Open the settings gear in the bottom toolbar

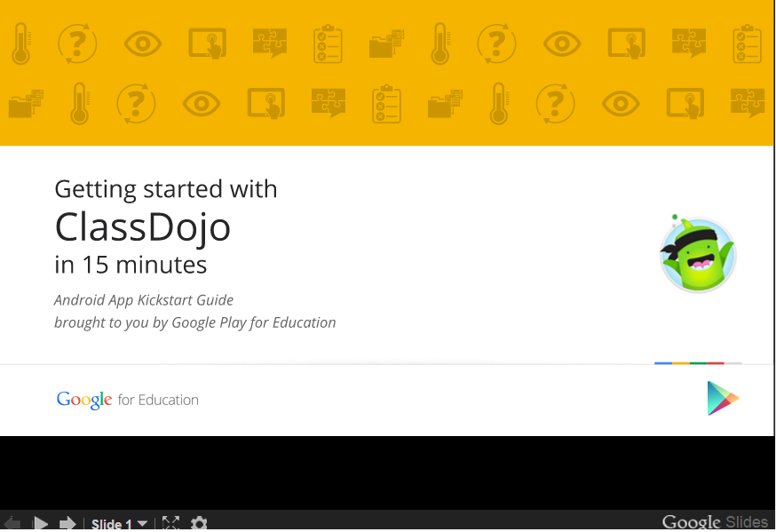point(199,523)
